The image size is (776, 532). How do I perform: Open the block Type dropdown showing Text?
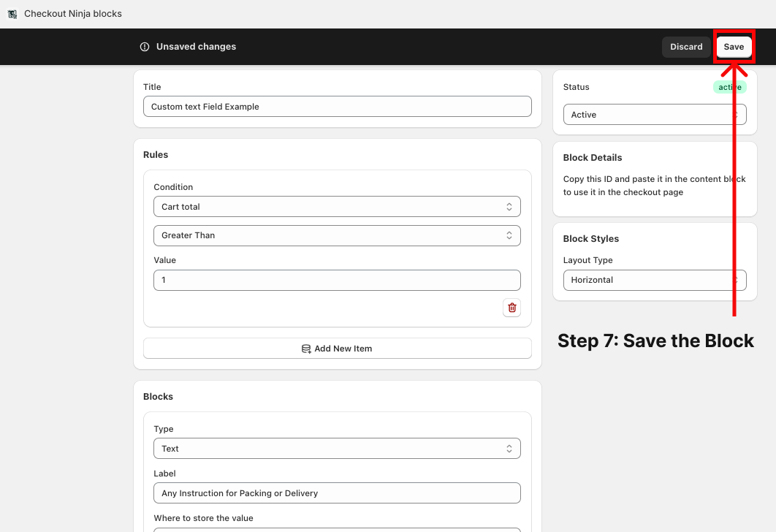pyautogui.click(x=337, y=449)
